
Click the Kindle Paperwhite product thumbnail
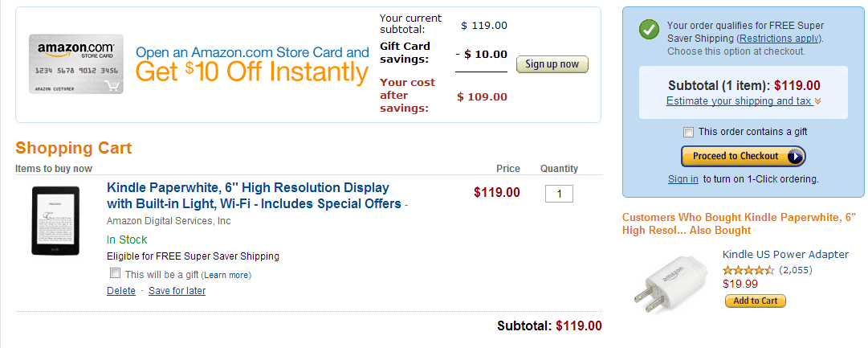[55, 220]
